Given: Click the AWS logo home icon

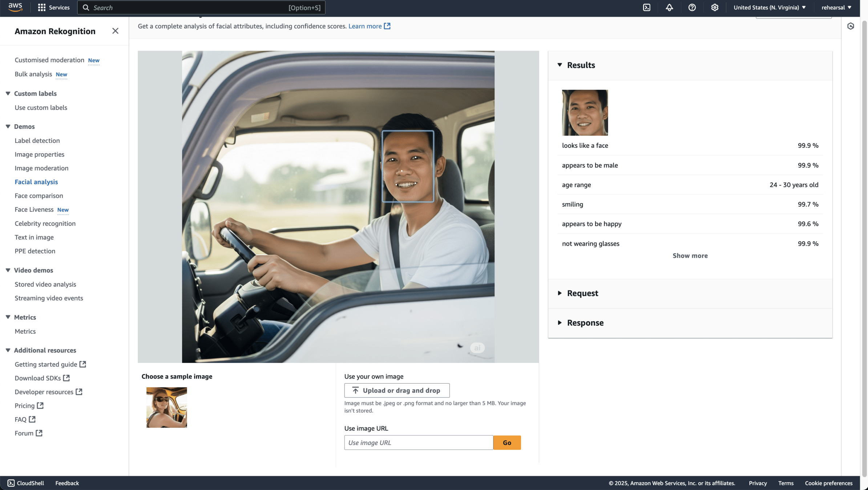Looking at the screenshot, I should tap(15, 8).
